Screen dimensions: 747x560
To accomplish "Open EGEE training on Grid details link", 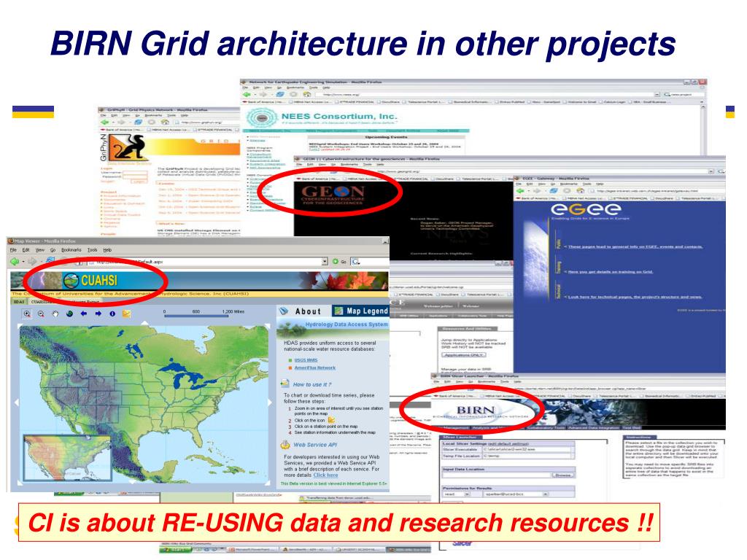I will [611, 272].
